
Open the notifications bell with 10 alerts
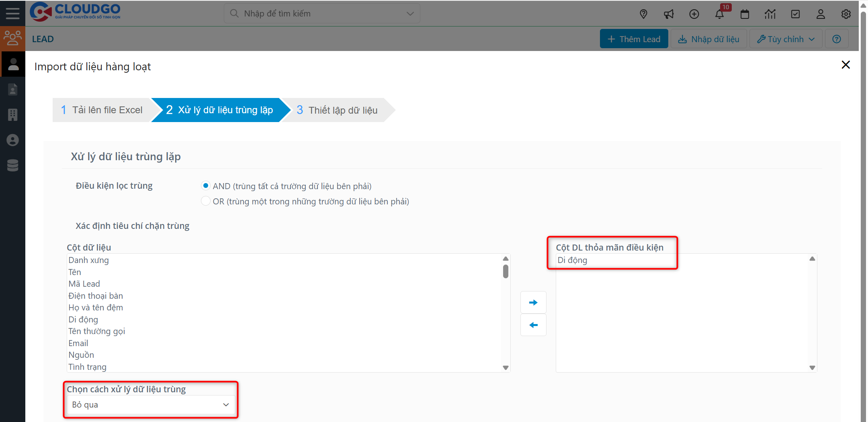coord(720,14)
